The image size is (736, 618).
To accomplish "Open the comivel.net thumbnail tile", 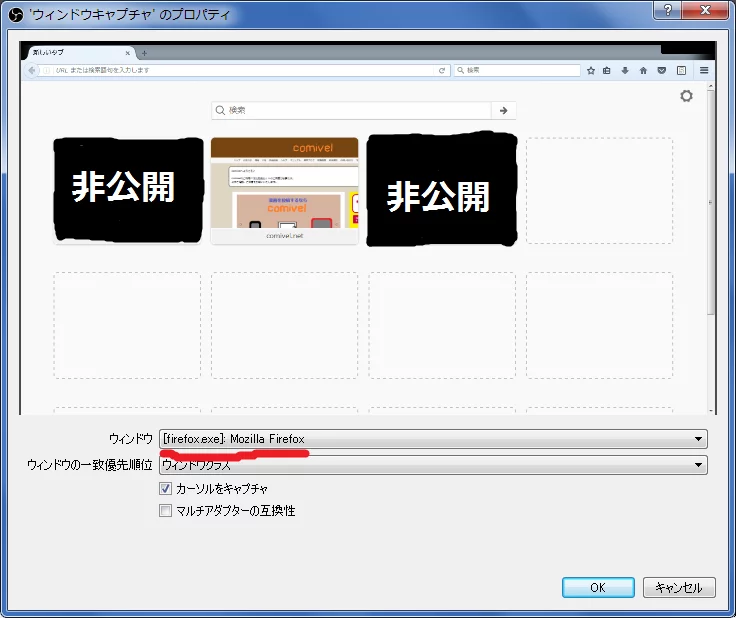I will 284,191.
